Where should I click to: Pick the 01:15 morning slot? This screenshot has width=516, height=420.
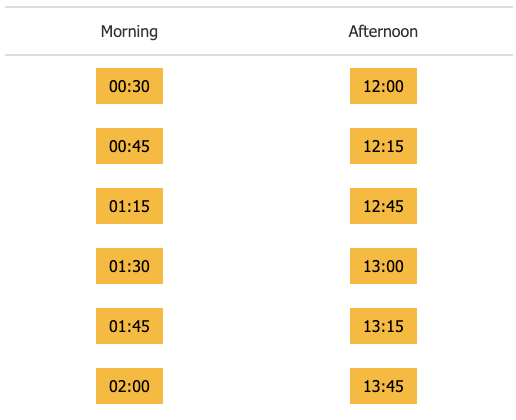point(129,206)
